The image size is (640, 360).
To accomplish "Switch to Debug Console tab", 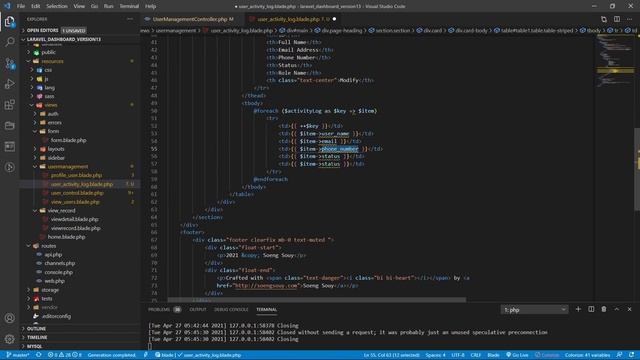I will tap(231, 309).
